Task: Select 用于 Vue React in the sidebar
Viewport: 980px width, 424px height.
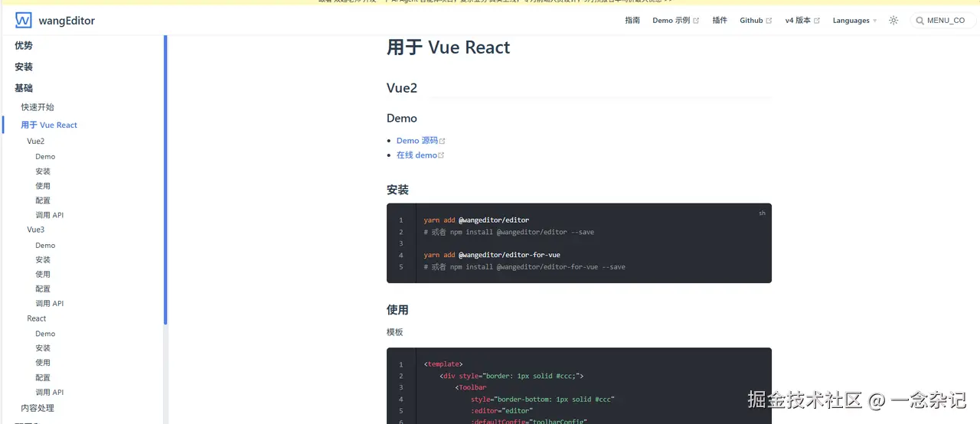Action: 49,125
